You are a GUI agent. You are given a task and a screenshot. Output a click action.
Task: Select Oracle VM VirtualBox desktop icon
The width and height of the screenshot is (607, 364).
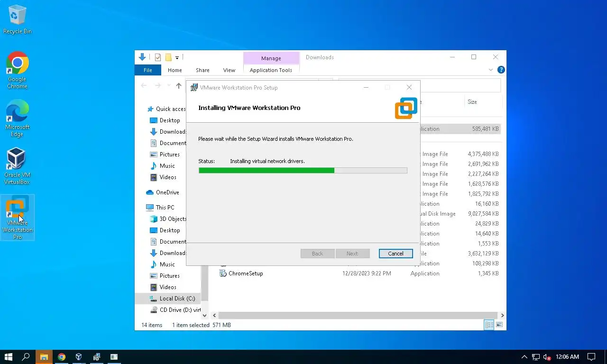(17, 166)
